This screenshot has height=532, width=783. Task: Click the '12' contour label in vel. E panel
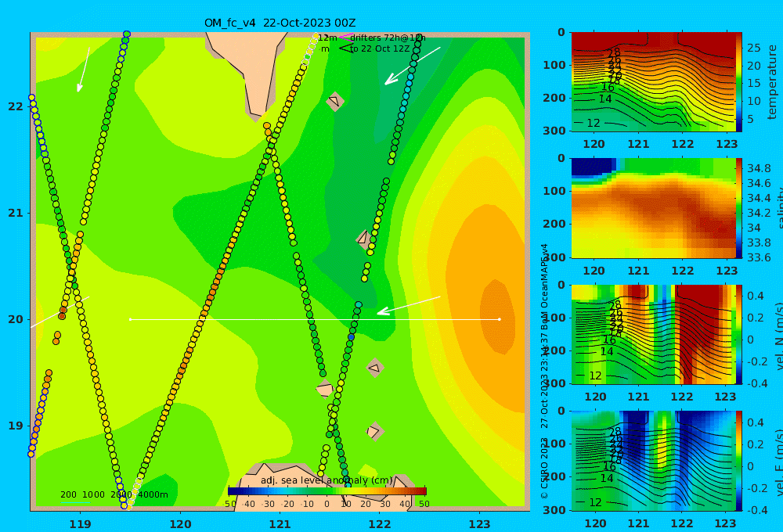pos(595,502)
